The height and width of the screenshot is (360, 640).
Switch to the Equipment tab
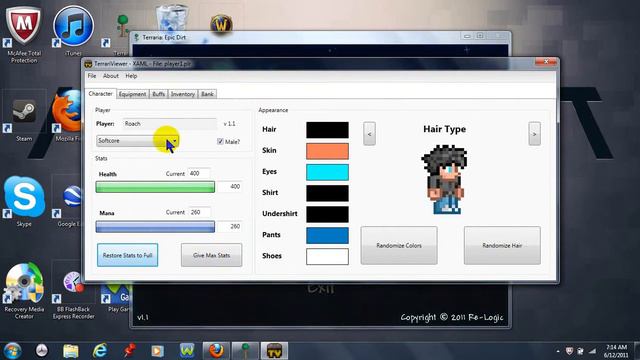tap(132, 94)
